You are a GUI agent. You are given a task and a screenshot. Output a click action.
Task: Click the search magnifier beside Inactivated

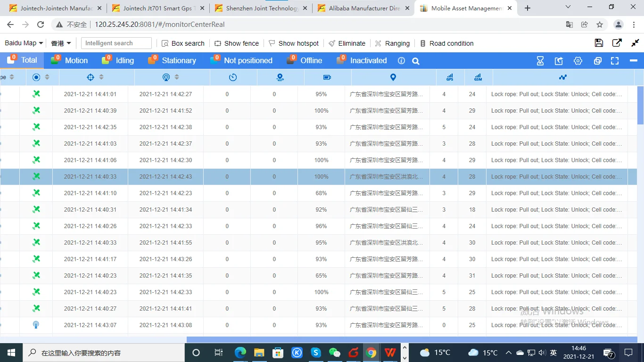pos(415,61)
